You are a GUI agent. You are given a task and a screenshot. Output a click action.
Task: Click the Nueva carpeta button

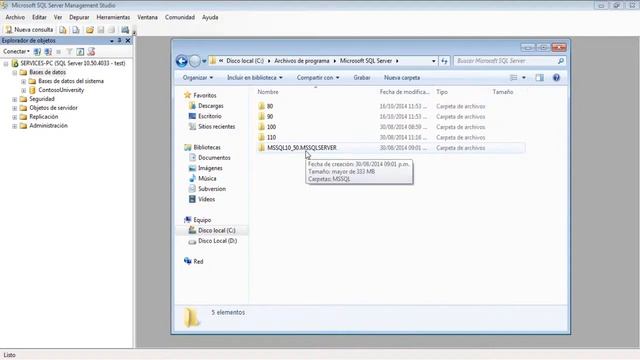coord(402,78)
